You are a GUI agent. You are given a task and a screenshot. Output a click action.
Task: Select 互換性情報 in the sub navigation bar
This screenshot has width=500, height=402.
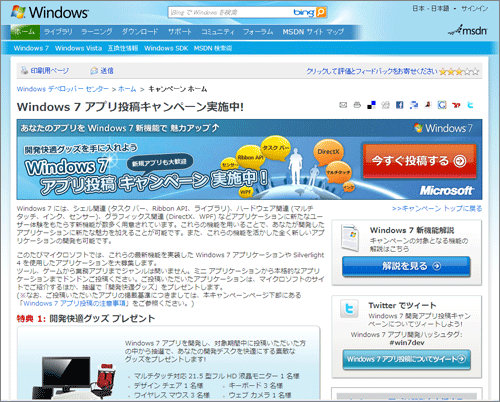[x=123, y=48]
